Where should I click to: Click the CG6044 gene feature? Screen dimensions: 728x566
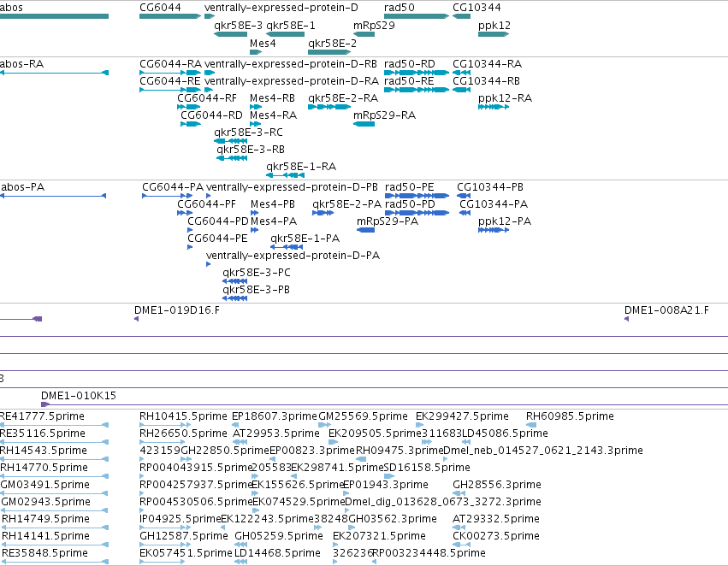click(170, 16)
